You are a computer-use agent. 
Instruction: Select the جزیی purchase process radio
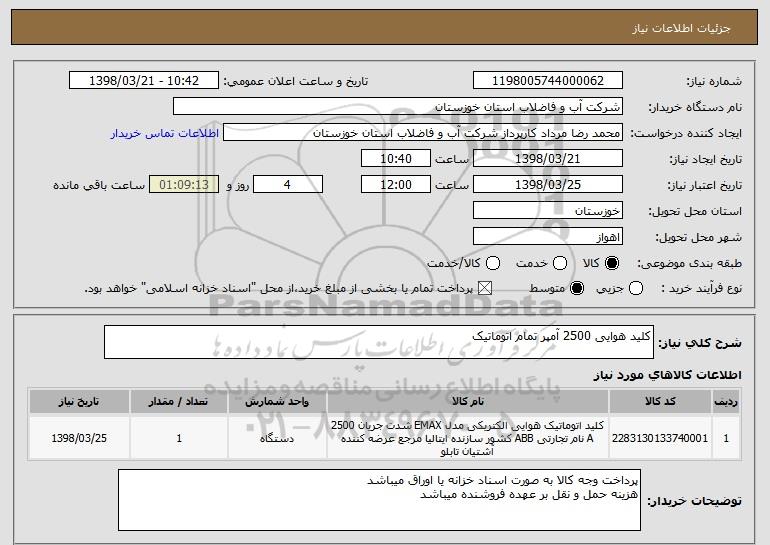pos(636,288)
